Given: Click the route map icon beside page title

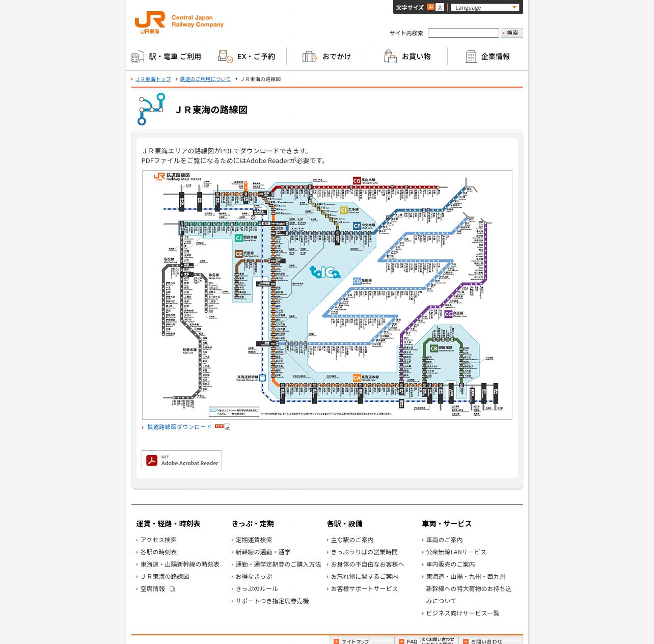Looking at the screenshot, I should (152, 109).
